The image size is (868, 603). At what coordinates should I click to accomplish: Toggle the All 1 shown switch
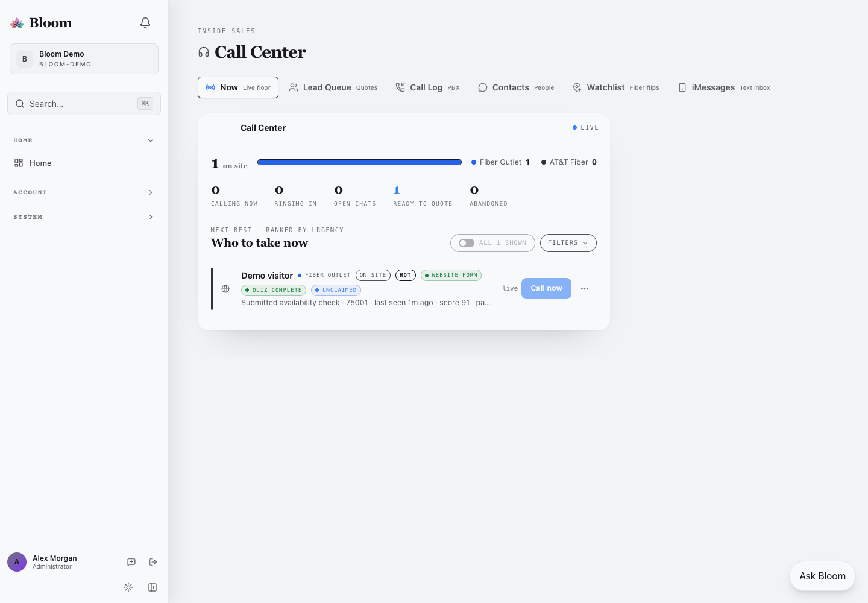[466, 243]
